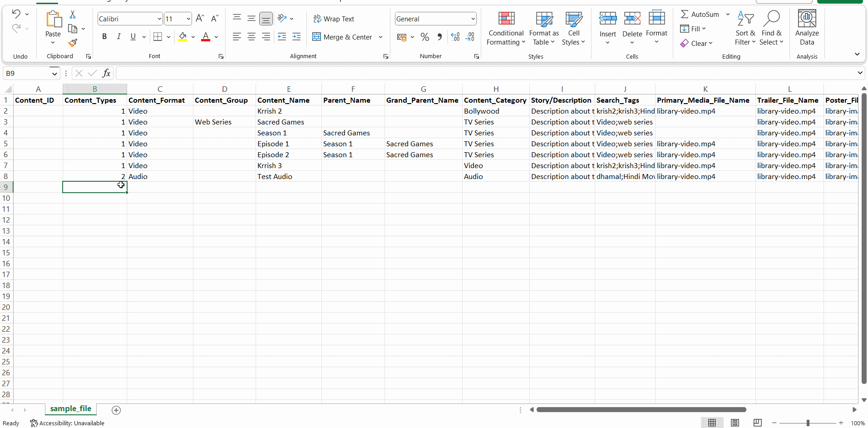The height and width of the screenshot is (428, 868).
Task: Expand the formula bar
Action: pos(860,73)
